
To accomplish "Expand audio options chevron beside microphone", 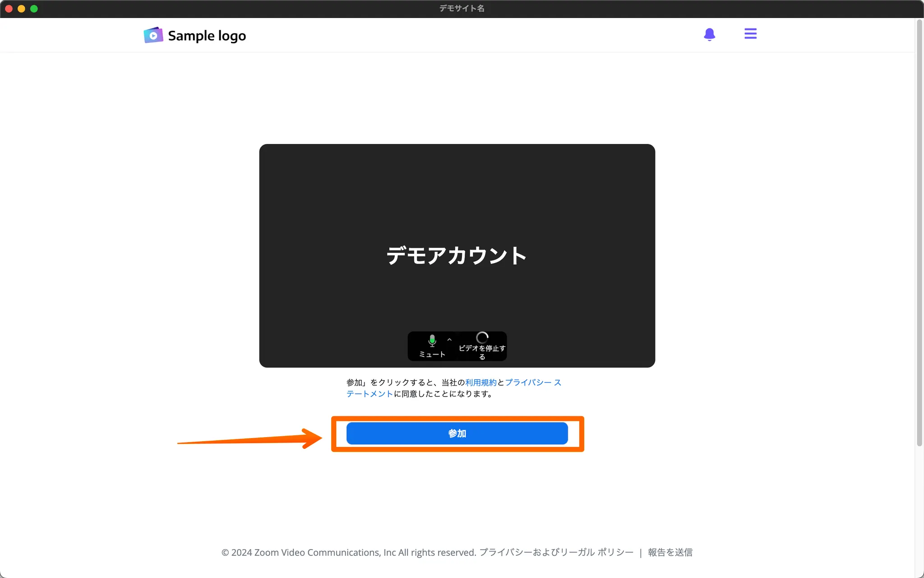I will pos(449,340).
